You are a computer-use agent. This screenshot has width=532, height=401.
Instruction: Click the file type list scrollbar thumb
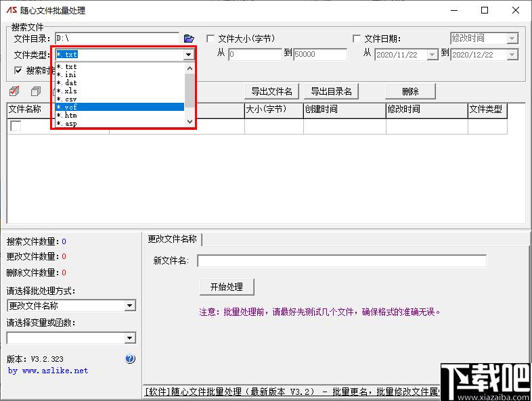click(x=190, y=91)
